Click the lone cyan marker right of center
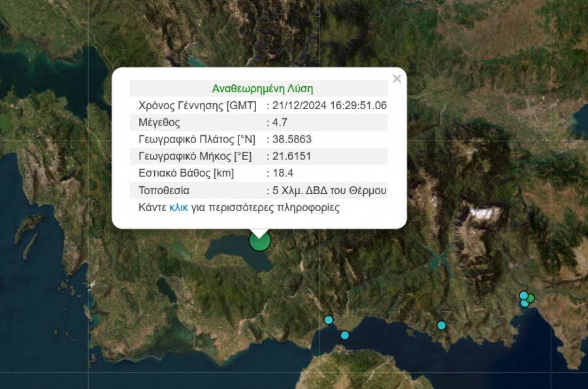 tap(442, 326)
